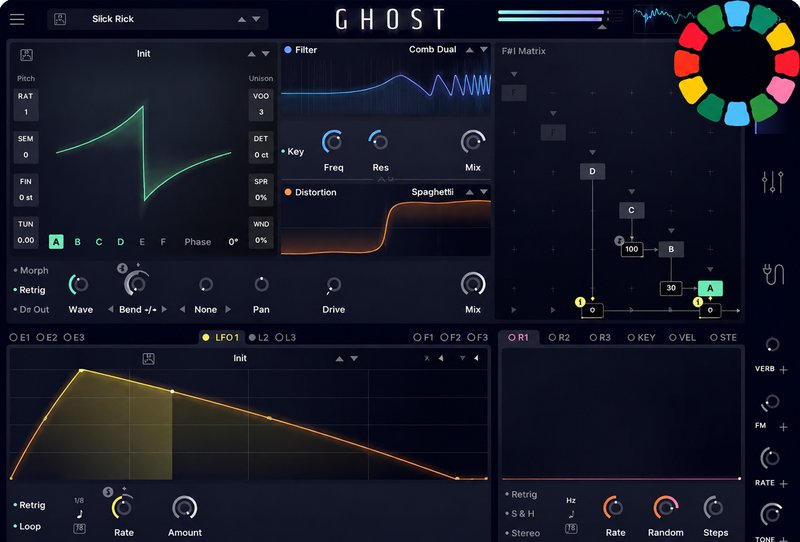The width and height of the screenshot is (800, 542).
Task: Click info badge on D output node
Action: coord(580,302)
